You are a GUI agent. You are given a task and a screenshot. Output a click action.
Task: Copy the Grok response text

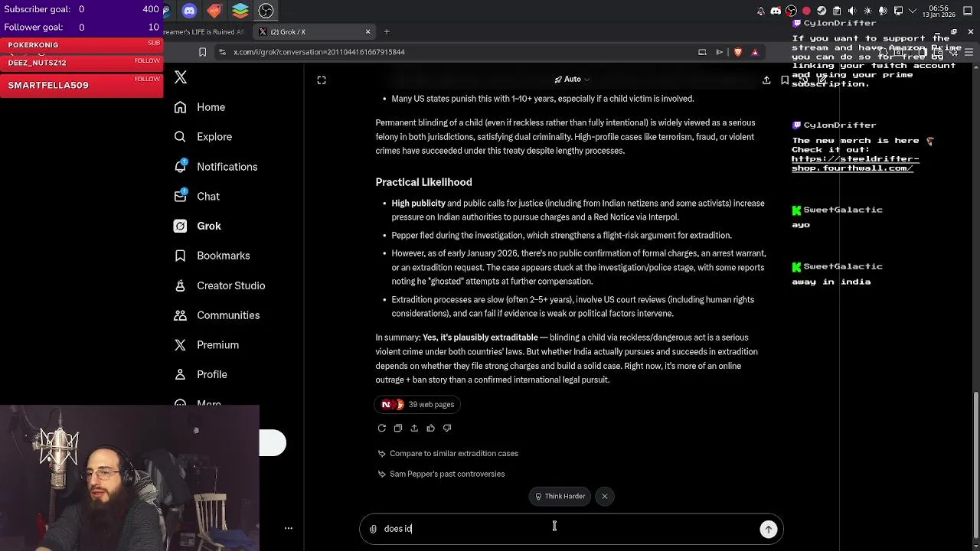pos(398,429)
